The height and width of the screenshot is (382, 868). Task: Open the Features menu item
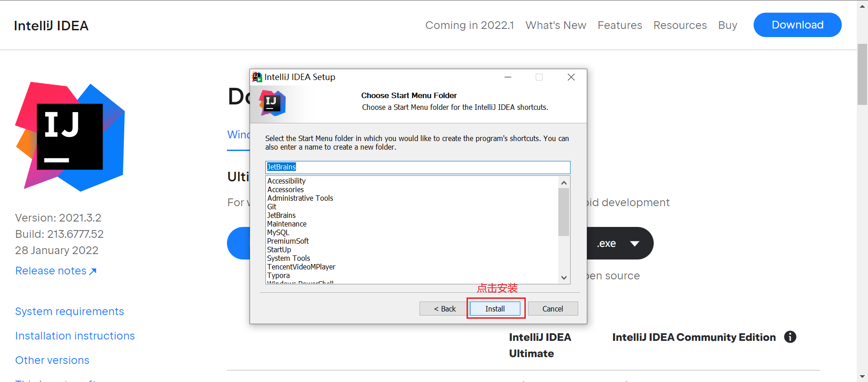coord(620,25)
